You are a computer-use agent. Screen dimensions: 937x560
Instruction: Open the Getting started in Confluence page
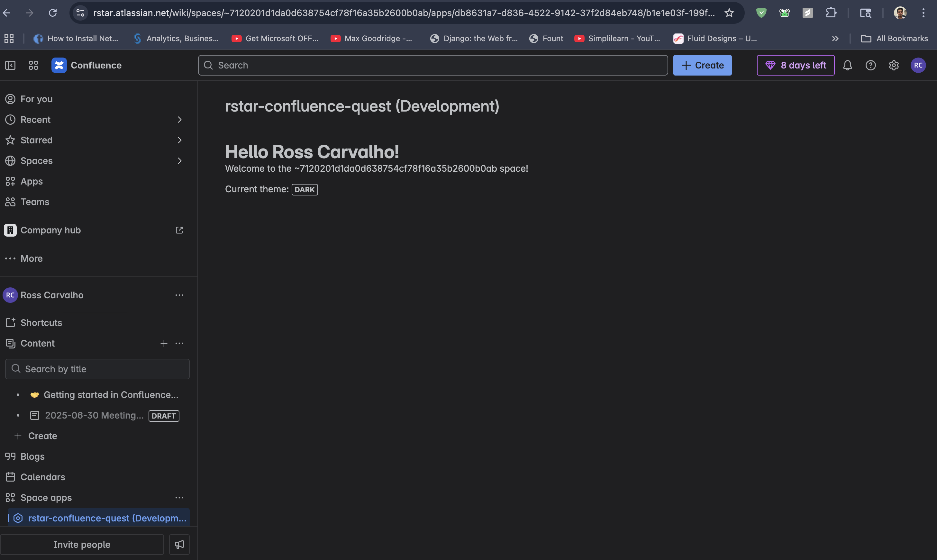tap(111, 395)
